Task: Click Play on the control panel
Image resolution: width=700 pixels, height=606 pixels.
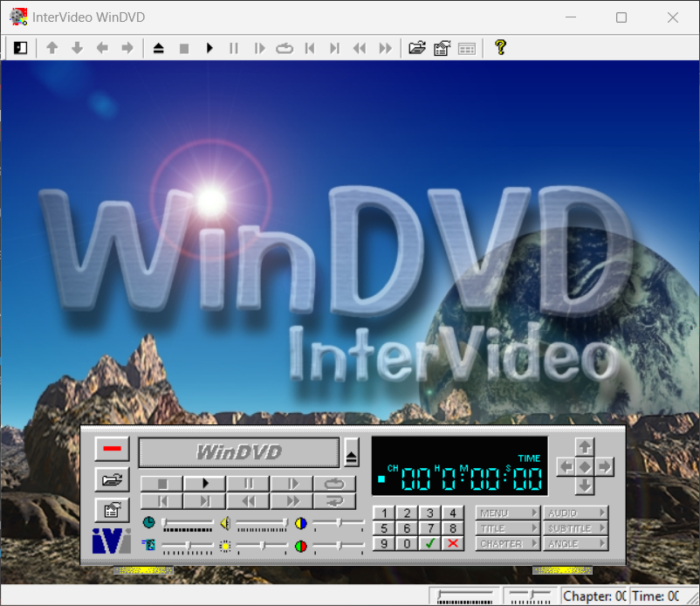Action: coord(205,484)
